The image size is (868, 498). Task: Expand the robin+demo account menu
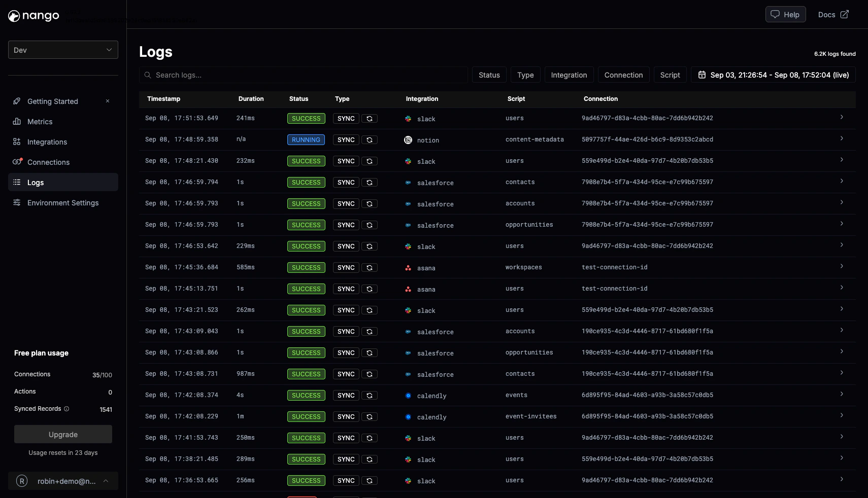pyautogui.click(x=63, y=481)
